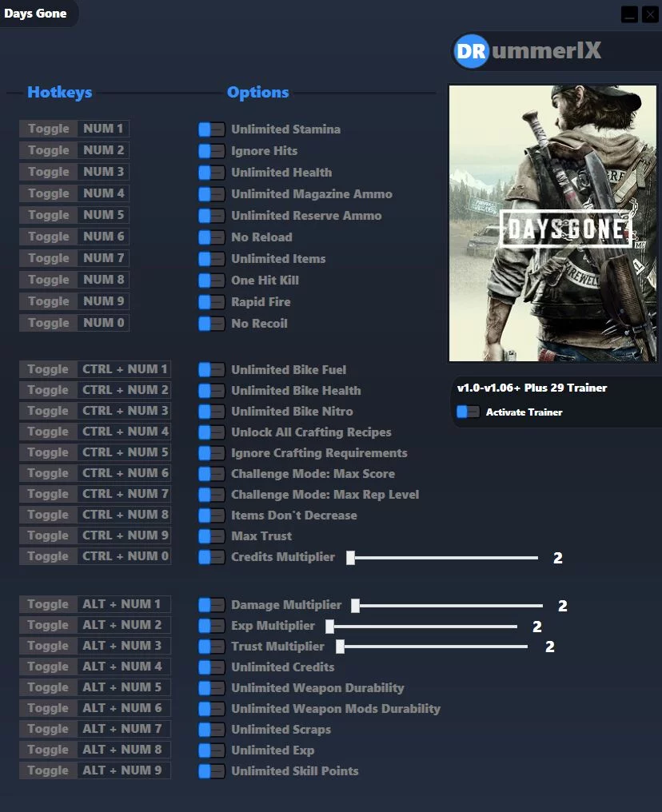
Task: Click the Credits Multiplier slider handle
Action: tap(350, 558)
